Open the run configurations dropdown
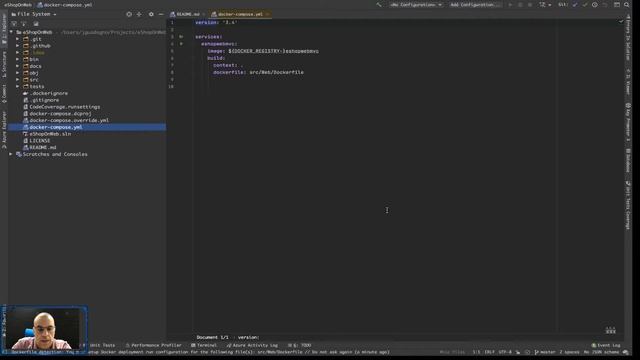Viewport: 640px width, 360px height. click(416, 5)
